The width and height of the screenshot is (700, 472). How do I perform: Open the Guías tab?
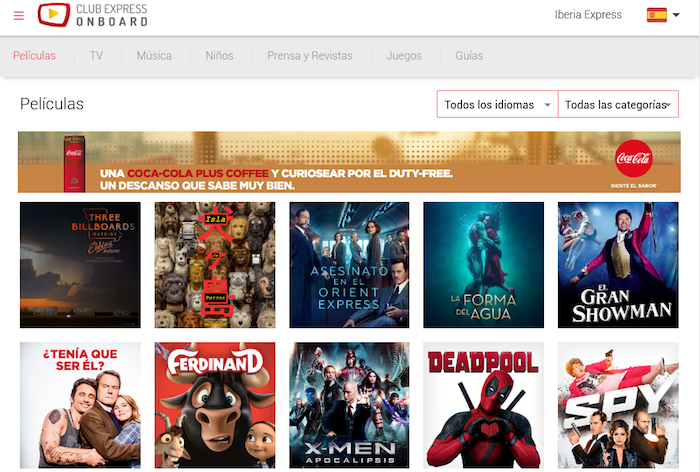click(x=469, y=56)
